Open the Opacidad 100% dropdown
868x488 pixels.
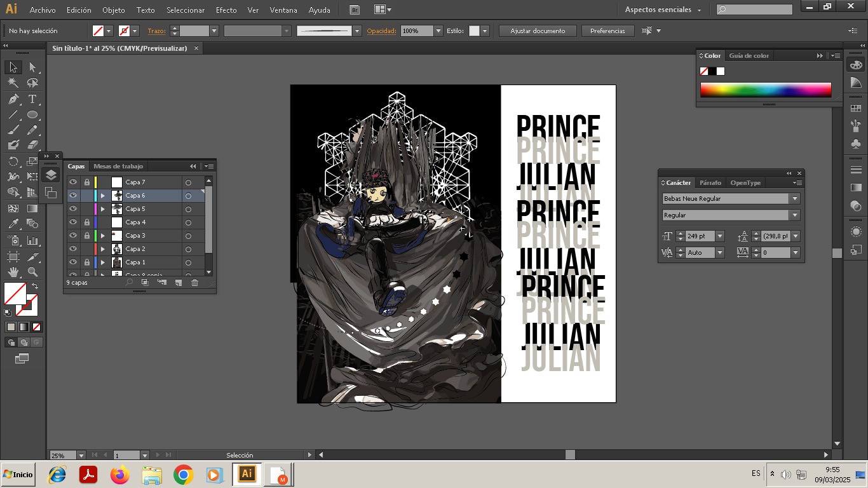pyautogui.click(x=438, y=30)
